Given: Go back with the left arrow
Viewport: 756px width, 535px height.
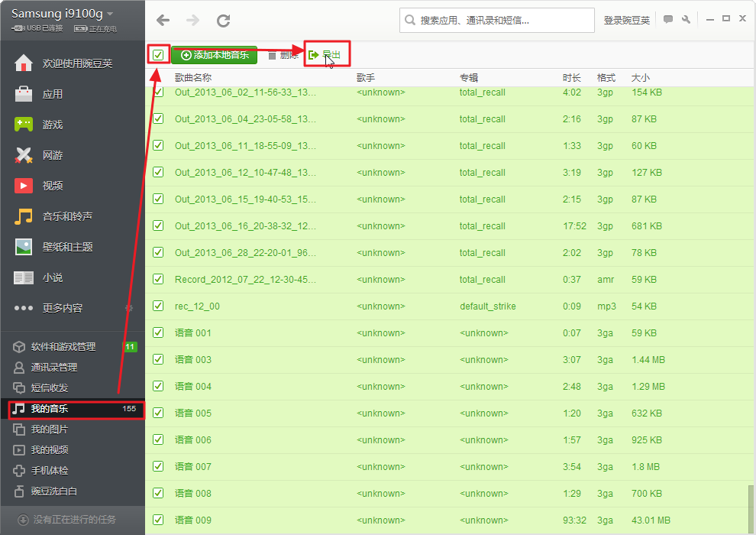Looking at the screenshot, I should coord(163,21).
